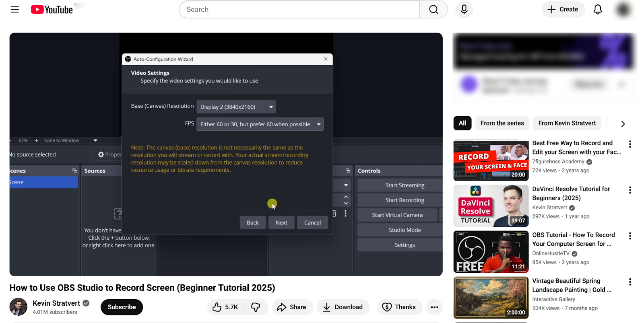Open Properties gear button in OBS

(108, 154)
